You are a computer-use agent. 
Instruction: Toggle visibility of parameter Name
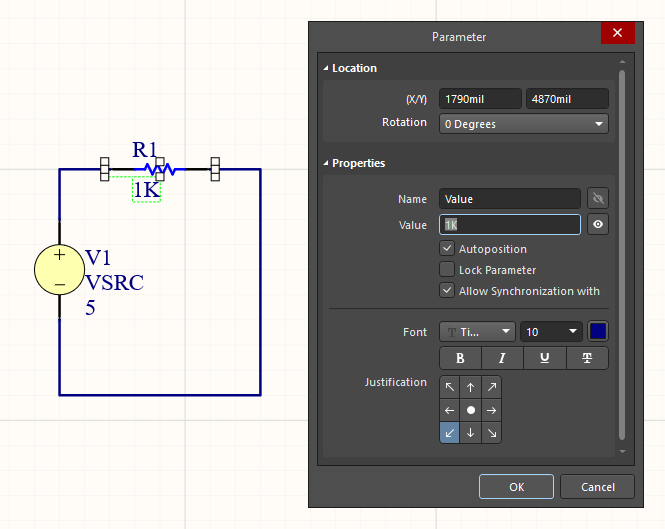click(x=598, y=199)
